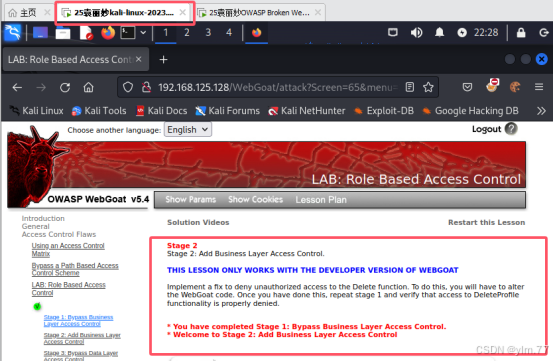
Task: Click the tracking protection shield icon
Action: pos(128,87)
